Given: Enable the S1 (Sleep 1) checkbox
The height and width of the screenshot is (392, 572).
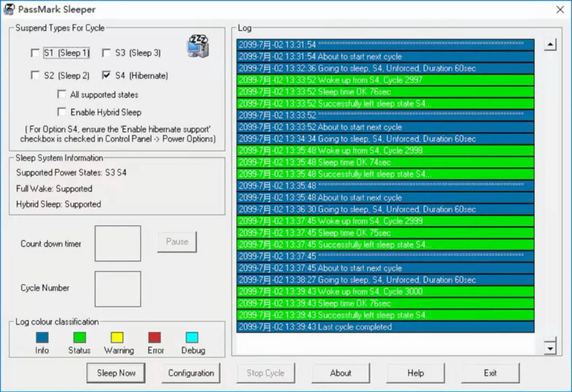Looking at the screenshot, I should coord(35,53).
